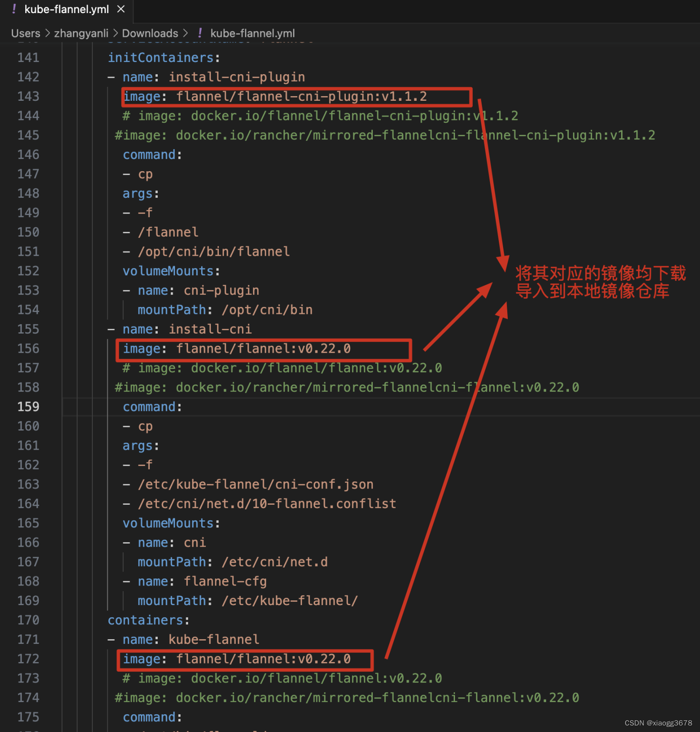Click the YAML file icon in tab

coord(14,9)
